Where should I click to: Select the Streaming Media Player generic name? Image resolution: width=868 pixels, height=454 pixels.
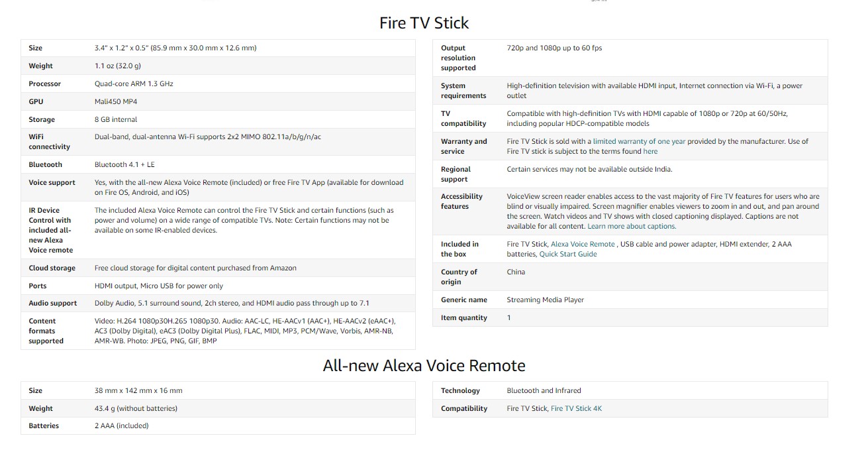click(x=546, y=300)
